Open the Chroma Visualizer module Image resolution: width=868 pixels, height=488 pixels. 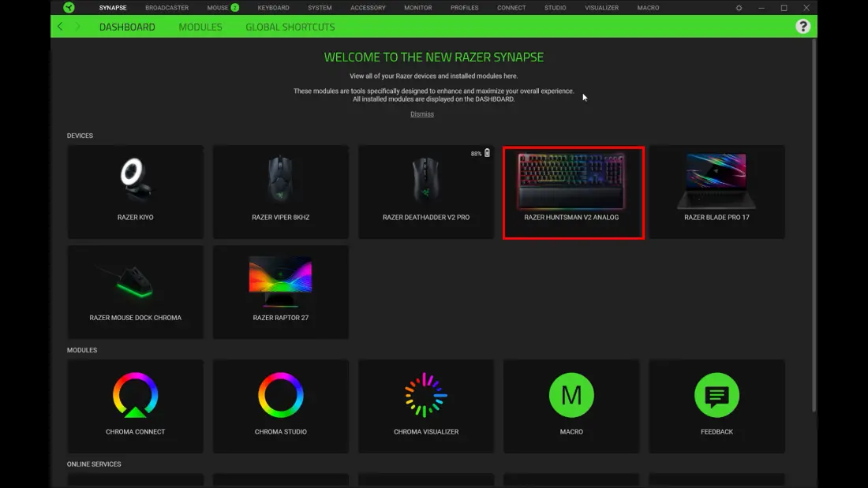(425, 406)
